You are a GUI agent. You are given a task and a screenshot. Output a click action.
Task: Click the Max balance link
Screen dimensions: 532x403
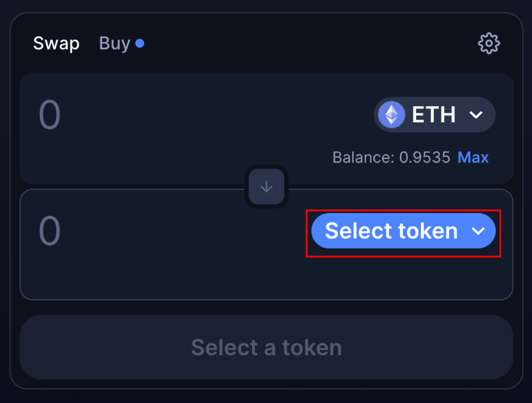tap(473, 157)
